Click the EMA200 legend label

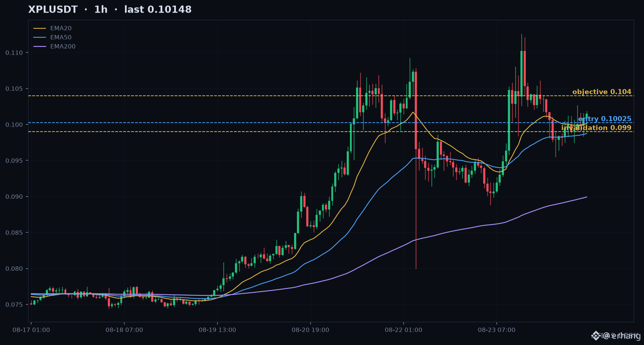[x=63, y=46]
